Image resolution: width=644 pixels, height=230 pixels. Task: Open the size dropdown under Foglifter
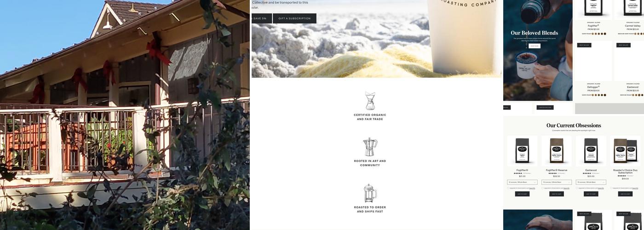tap(522, 182)
